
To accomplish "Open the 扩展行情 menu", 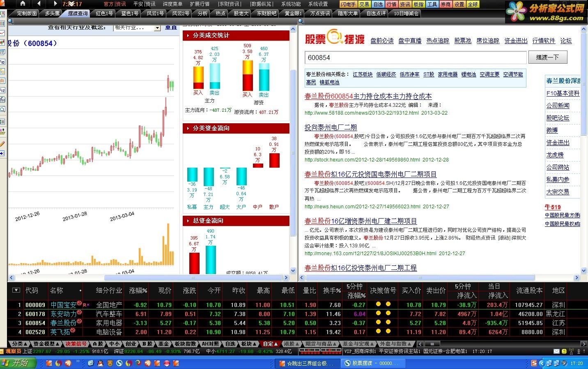I will click(200, 4).
